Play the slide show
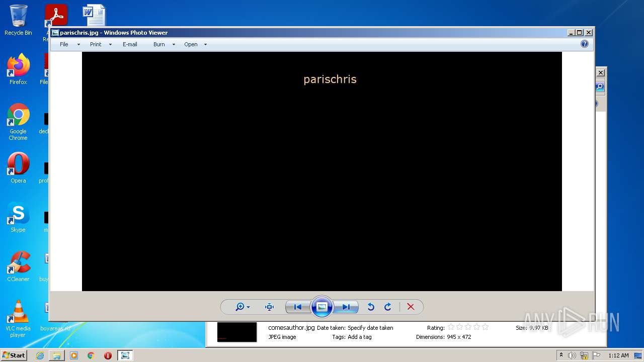The image size is (644, 362). click(322, 307)
